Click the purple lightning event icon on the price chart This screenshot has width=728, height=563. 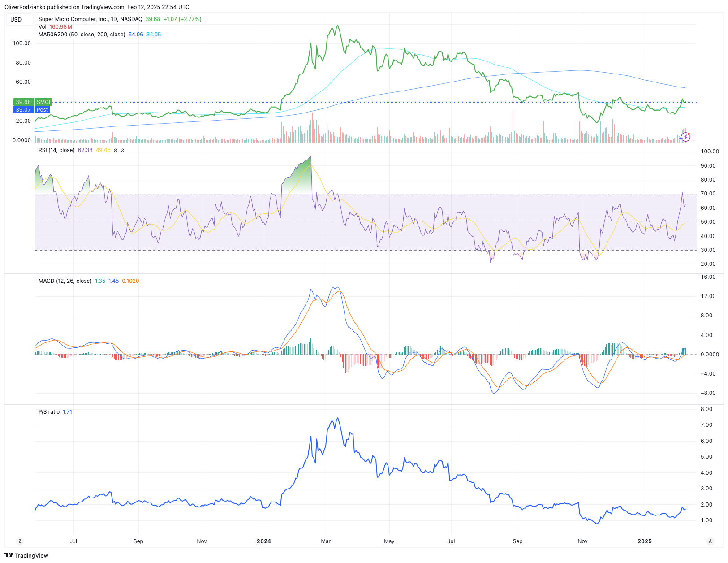pos(685,137)
